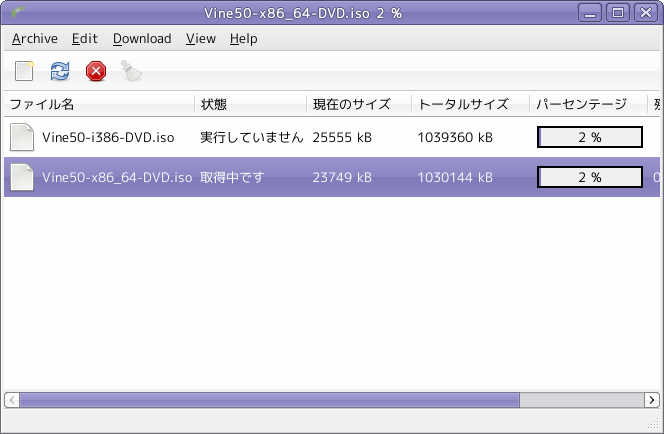
Task: Click the blue refresh arrows icon
Action: click(x=60, y=71)
